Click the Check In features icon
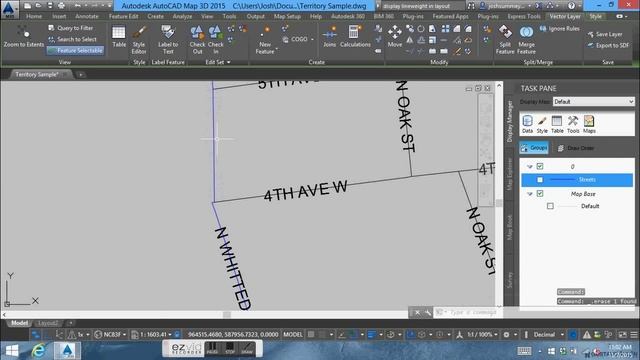The width and height of the screenshot is (640, 360). tap(216, 40)
